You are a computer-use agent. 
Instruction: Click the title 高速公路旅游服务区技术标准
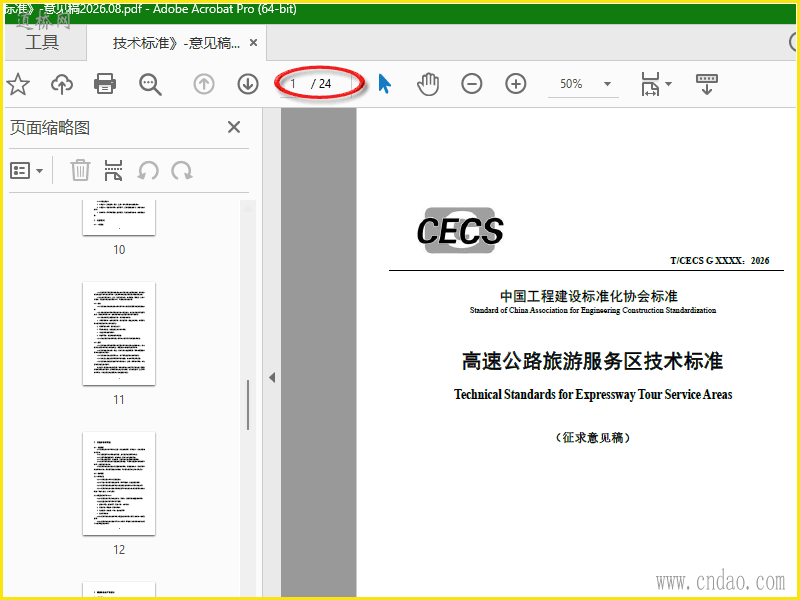592,361
